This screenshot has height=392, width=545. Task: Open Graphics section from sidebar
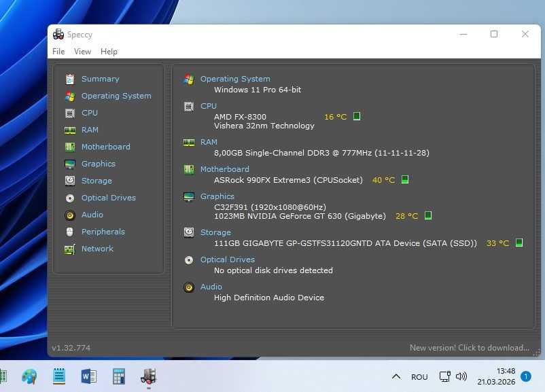click(x=99, y=164)
